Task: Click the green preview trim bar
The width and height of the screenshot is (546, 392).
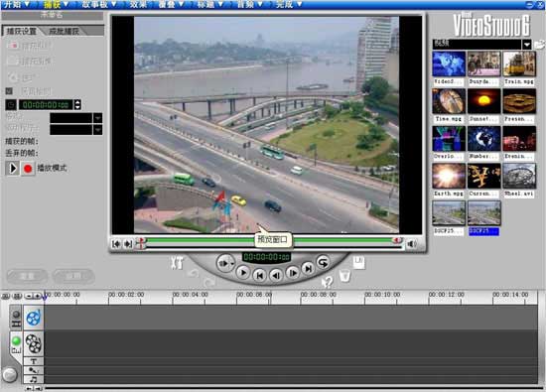Action: coord(268,240)
